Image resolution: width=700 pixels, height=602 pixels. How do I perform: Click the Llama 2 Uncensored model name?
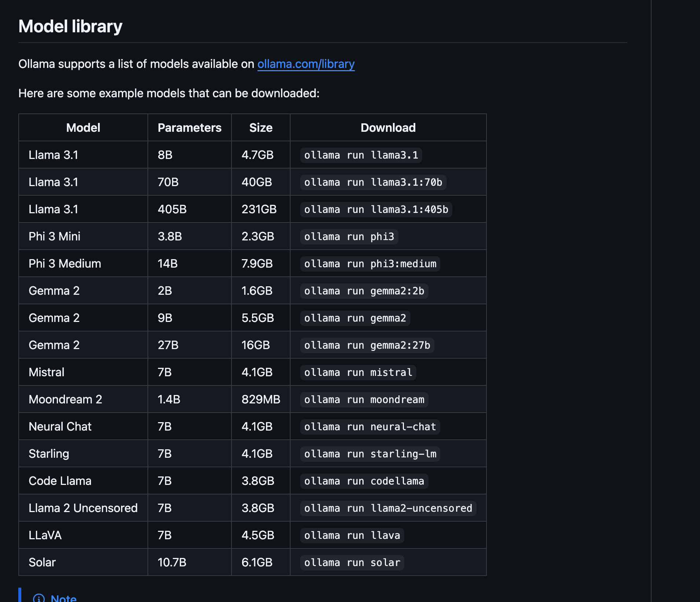pyautogui.click(x=83, y=508)
